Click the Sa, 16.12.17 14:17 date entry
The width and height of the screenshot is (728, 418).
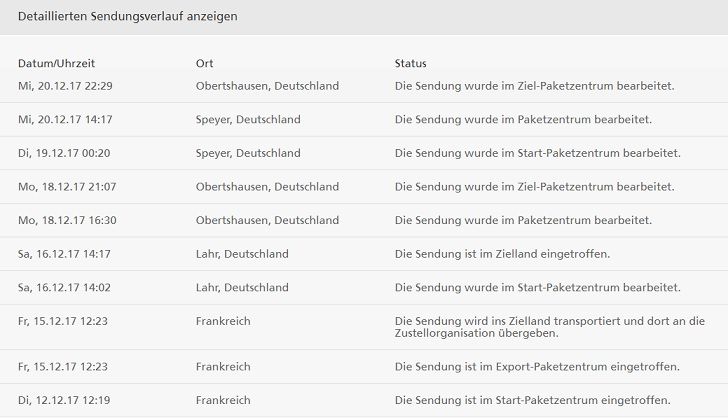[64, 254]
